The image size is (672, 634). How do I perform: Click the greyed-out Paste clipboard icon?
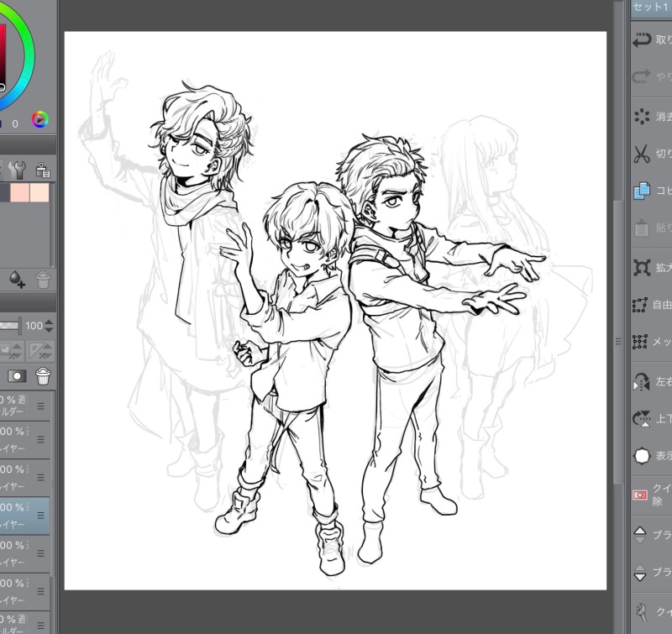(642, 228)
